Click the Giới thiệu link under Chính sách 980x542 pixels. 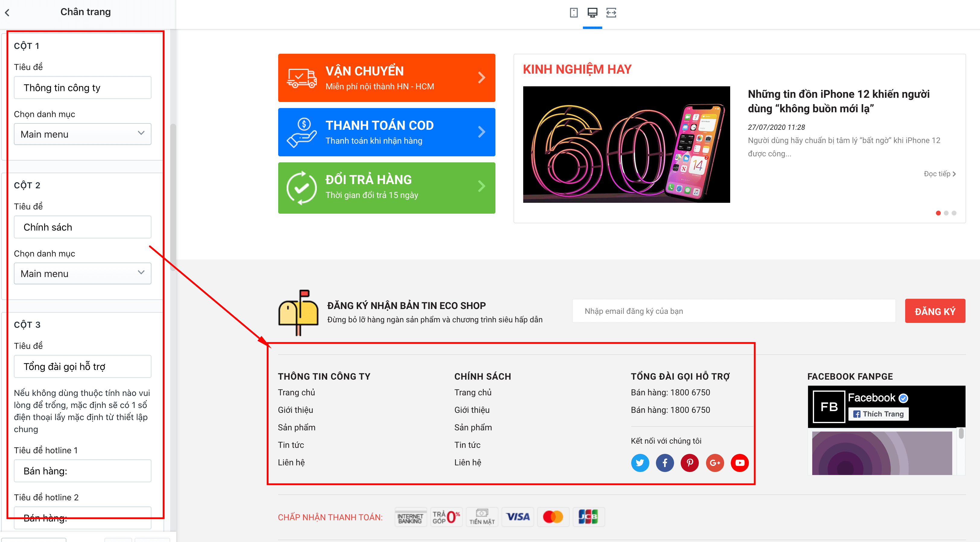(472, 410)
